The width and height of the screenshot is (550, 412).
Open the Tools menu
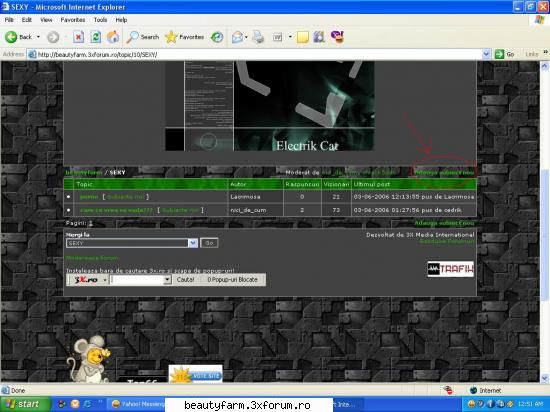click(100, 20)
